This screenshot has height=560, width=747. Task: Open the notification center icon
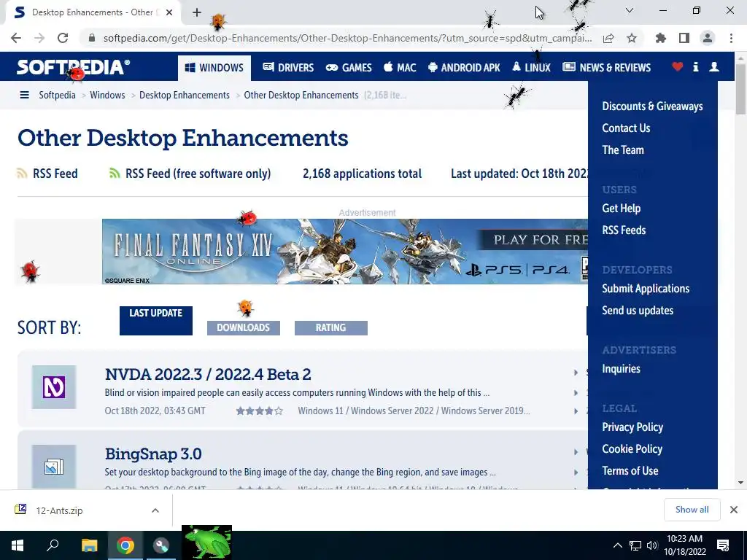723,545
